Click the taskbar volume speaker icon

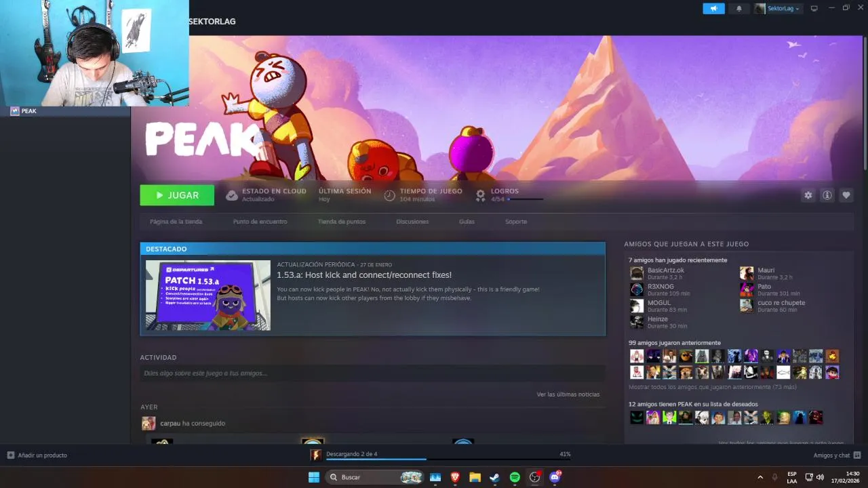click(820, 477)
